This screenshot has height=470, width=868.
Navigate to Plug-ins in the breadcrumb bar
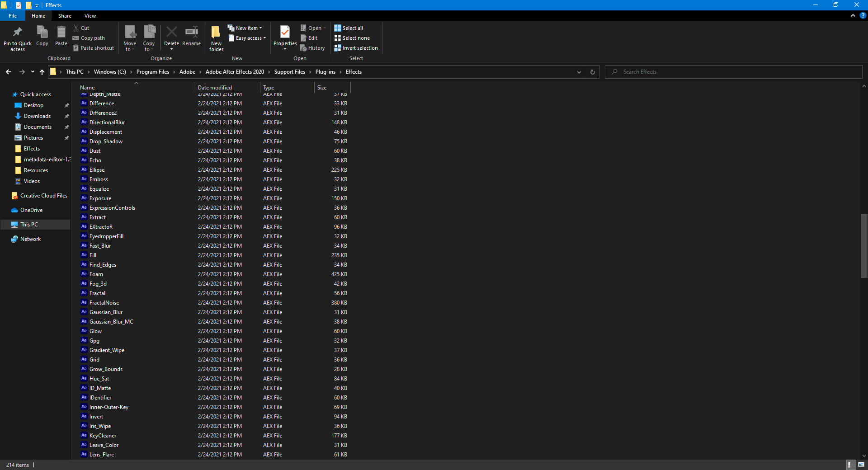click(x=326, y=71)
